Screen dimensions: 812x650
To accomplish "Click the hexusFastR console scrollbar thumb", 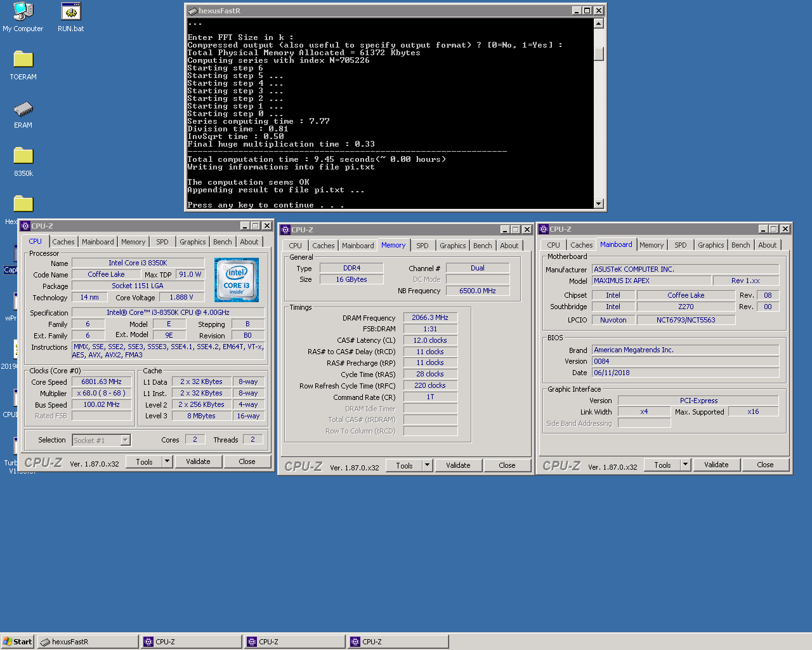I will click(598, 54).
